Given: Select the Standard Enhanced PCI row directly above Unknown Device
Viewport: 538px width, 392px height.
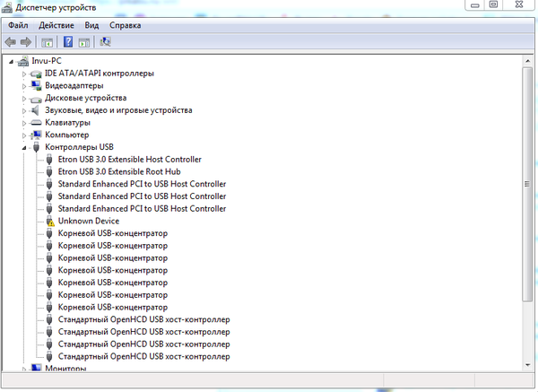Looking at the screenshot, I should point(142,209).
